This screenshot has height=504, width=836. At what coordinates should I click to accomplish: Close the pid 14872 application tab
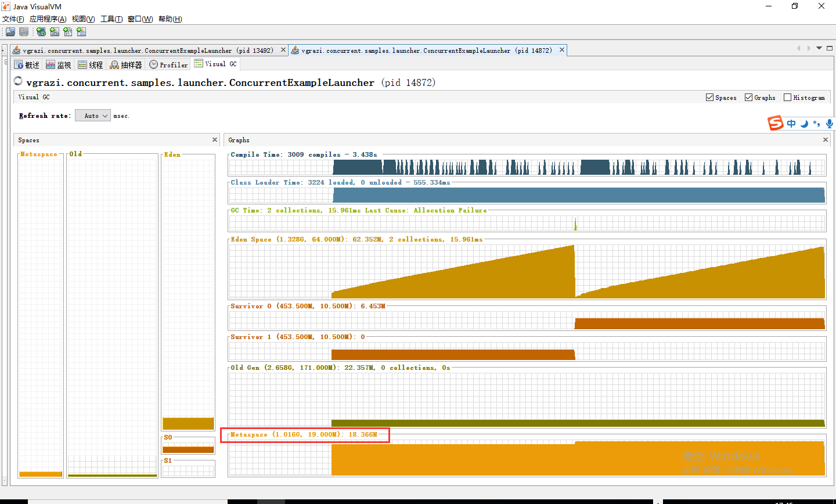[x=562, y=50]
